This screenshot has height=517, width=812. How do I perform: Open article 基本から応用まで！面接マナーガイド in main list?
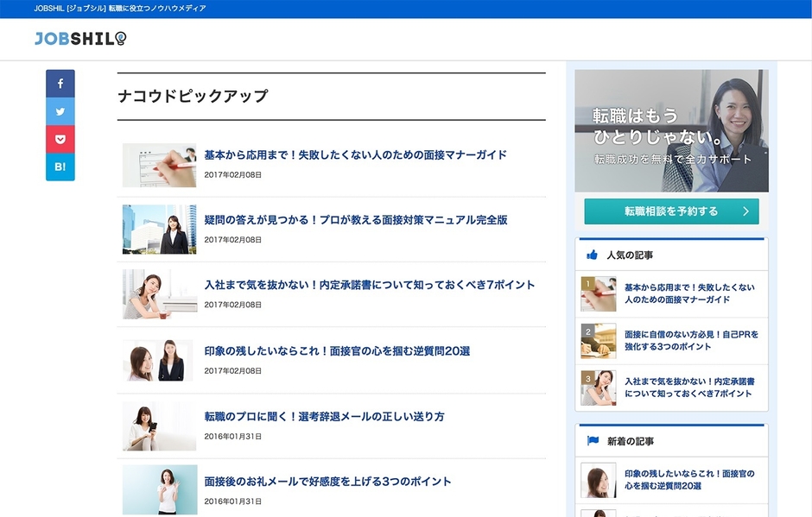click(355, 155)
